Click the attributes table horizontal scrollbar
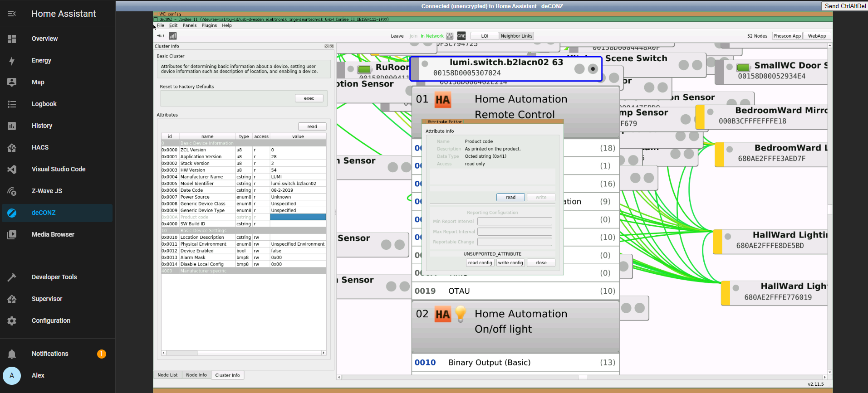The image size is (868, 393). [x=244, y=353]
